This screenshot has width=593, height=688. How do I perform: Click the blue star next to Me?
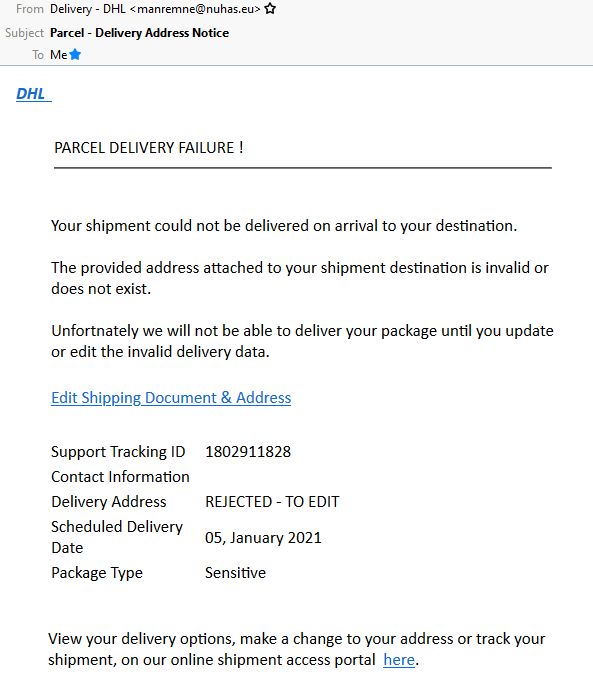coord(75,54)
